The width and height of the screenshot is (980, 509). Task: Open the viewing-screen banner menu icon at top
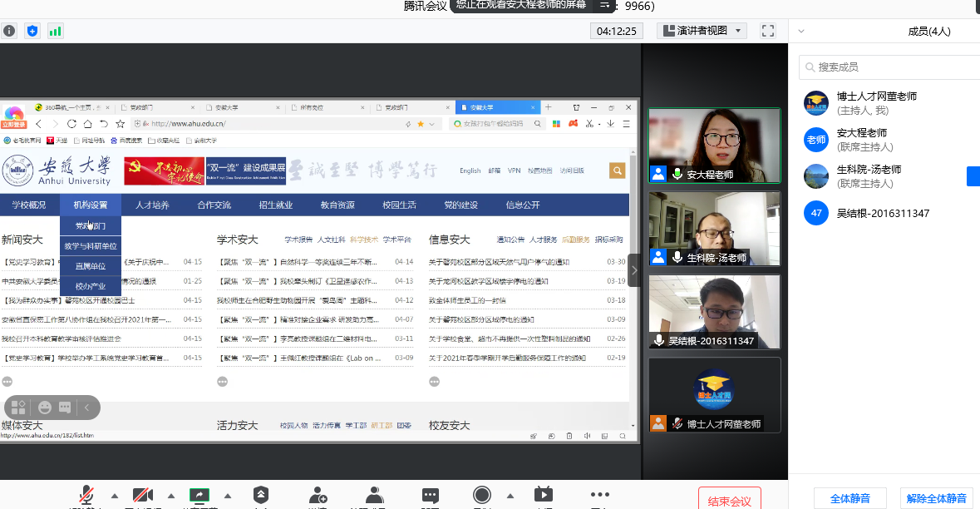pyautogui.click(x=604, y=5)
